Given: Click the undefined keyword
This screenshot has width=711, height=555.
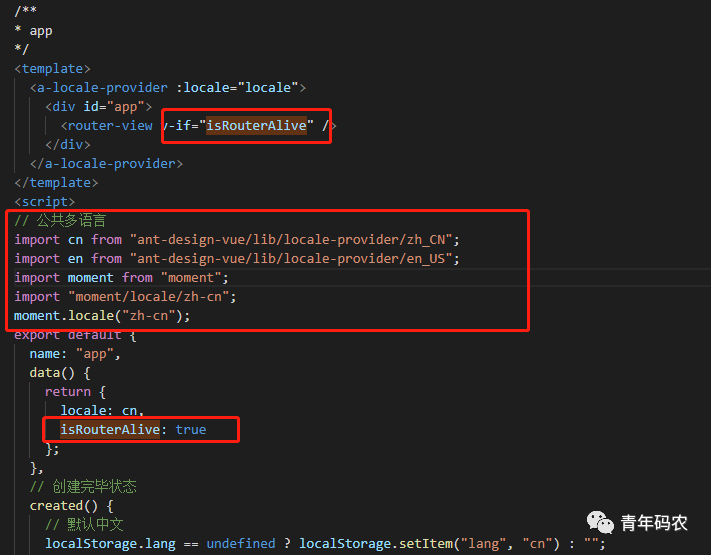Looking at the screenshot, I should pos(241,544).
